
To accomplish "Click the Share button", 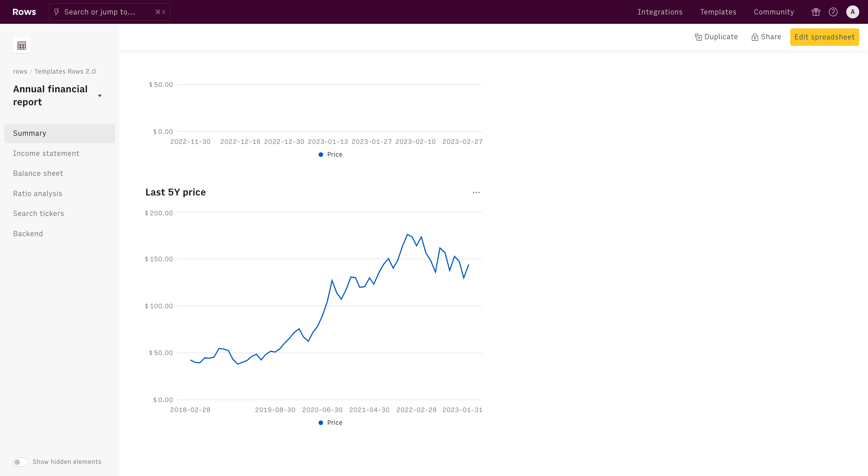I will [766, 37].
